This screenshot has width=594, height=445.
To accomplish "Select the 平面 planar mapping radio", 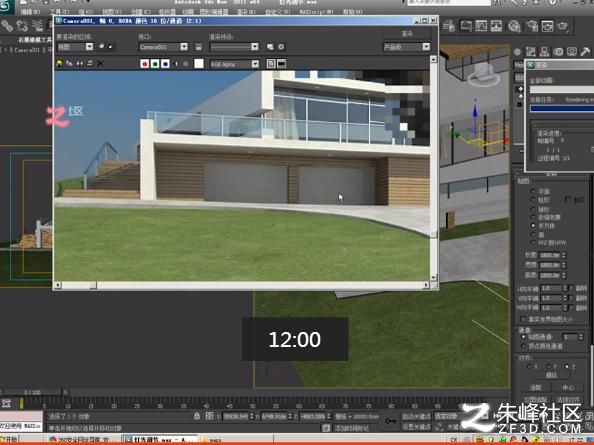I will [x=533, y=191].
